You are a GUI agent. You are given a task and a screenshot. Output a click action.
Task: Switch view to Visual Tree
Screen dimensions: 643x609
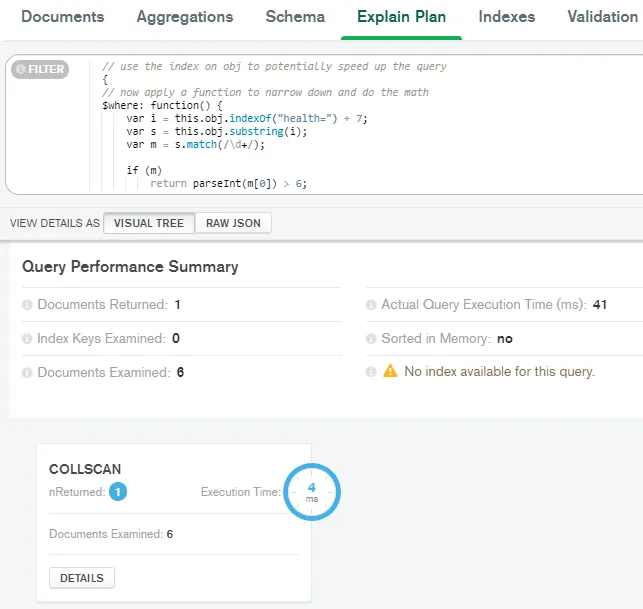pyautogui.click(x=149, y=223)
